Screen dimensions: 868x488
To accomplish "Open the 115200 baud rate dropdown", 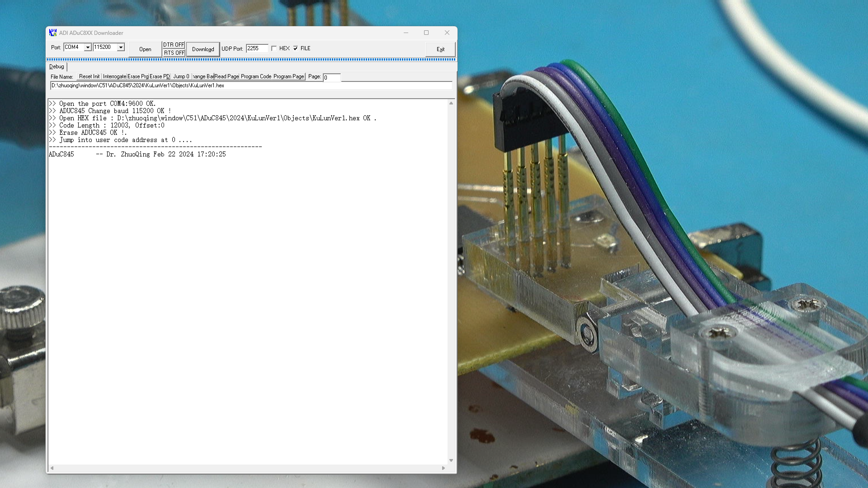I will pos(121,47).
